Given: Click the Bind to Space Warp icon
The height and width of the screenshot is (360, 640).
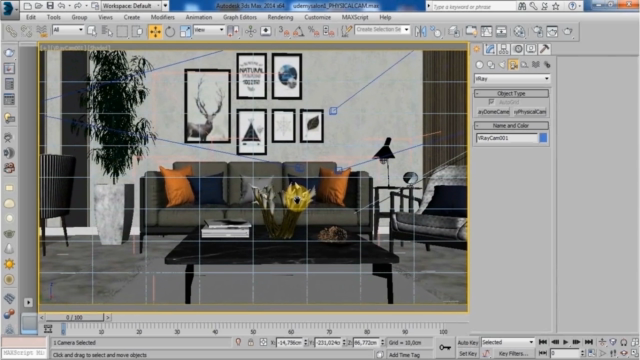Looking at the screenshot, I should (x=42, y=31).
